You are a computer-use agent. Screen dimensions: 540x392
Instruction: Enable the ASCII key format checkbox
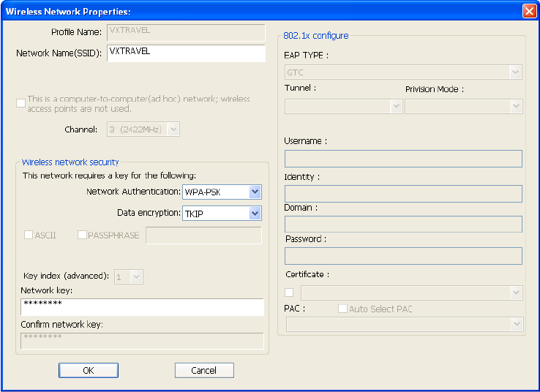29,235
